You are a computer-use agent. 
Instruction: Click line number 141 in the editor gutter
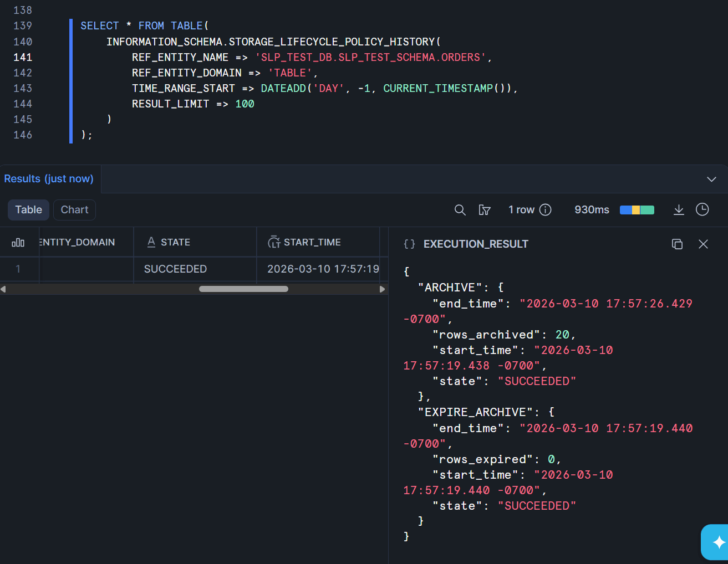click(23, 58)
